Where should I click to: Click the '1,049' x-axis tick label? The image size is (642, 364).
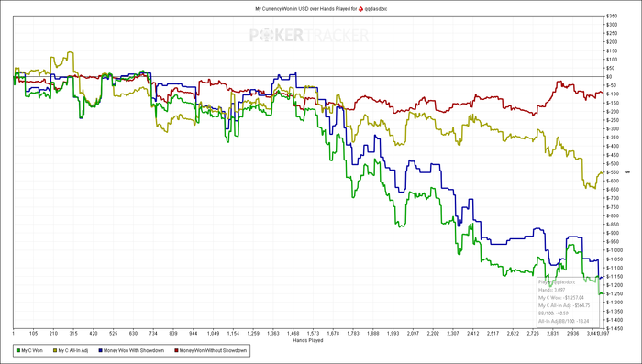pyautogui.click(x=213, y=334)
